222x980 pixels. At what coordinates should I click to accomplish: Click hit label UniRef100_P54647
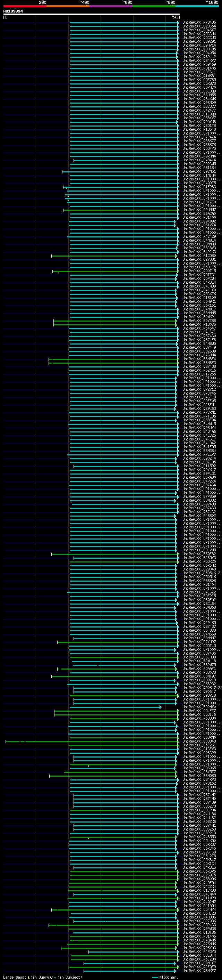coord(199,328)
